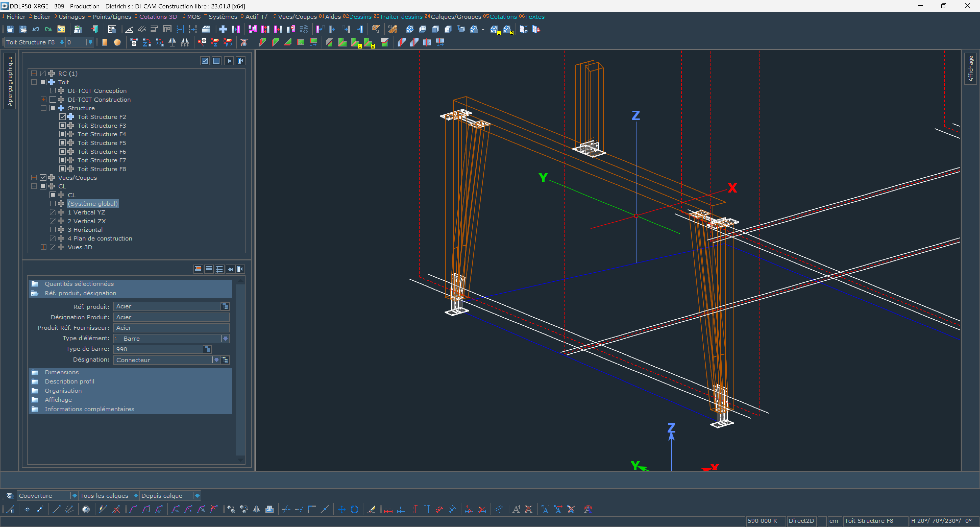Image resolution: width=980 pixels, height=527 pixels.
Task: Check the Toit Structure F5 layer checkbox
Action: (x=63, y=143)
